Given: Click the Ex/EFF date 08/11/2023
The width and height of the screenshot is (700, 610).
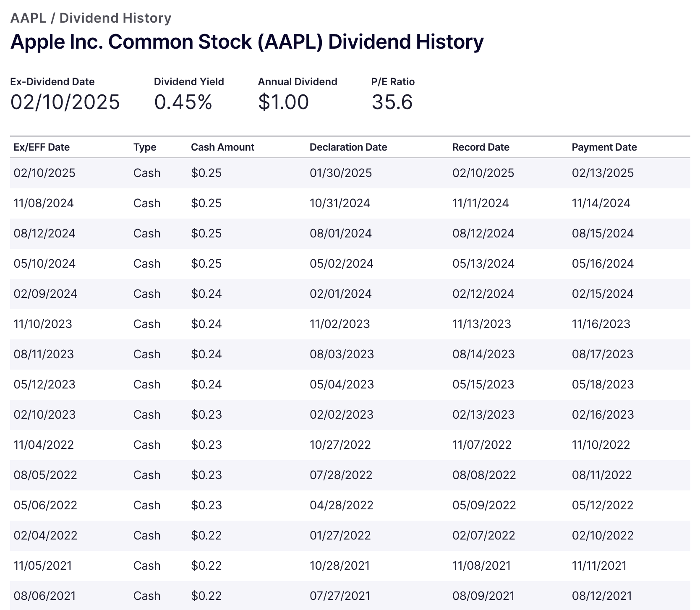Looking at the screenshot, I should click(x=44, y=355).
